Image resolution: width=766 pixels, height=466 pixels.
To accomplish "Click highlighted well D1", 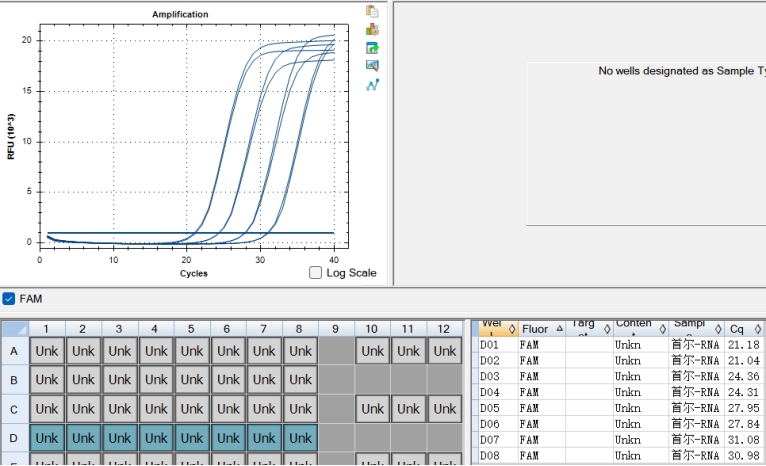I will tap(47, 438).
